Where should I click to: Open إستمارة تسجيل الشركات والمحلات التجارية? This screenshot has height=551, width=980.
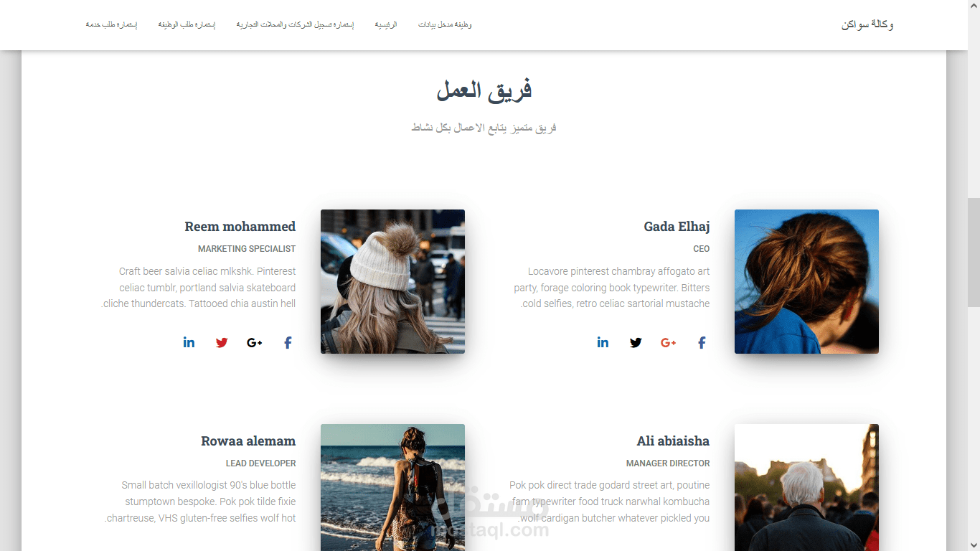(x=295, y=25)
